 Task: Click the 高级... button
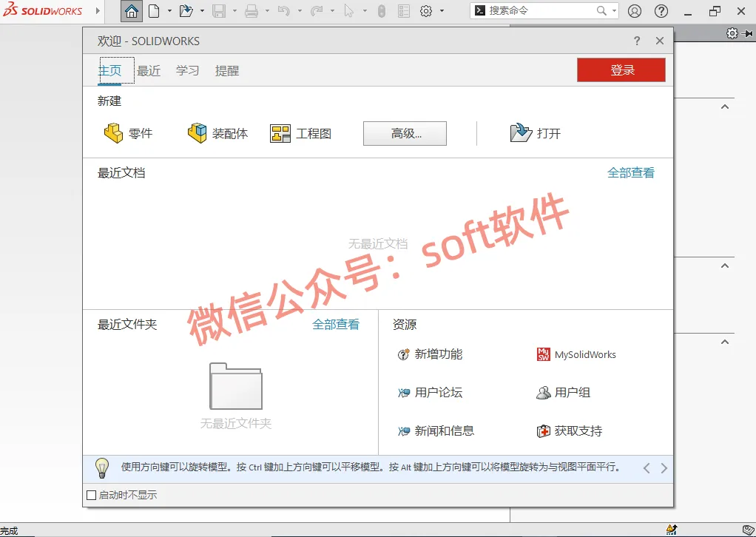[x=405, y=134]
